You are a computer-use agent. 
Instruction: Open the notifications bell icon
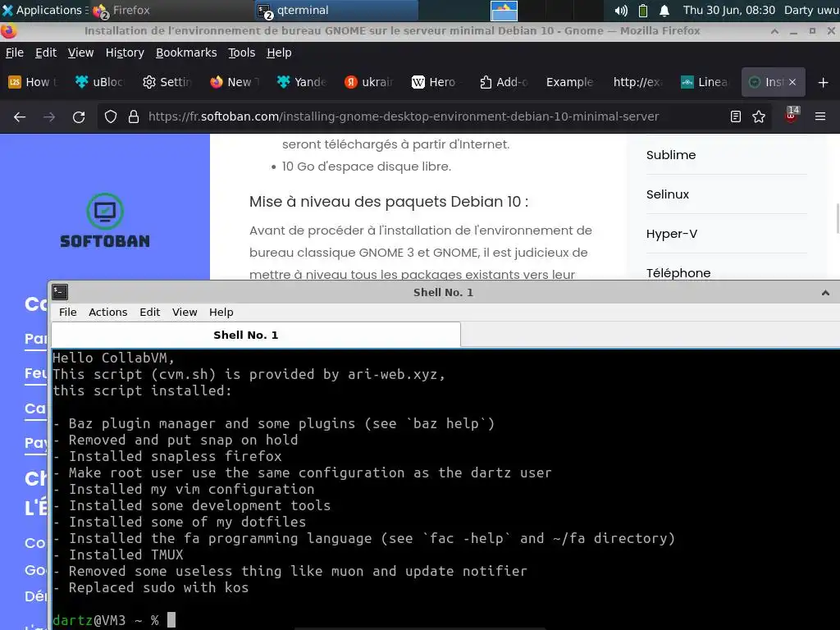664,10
